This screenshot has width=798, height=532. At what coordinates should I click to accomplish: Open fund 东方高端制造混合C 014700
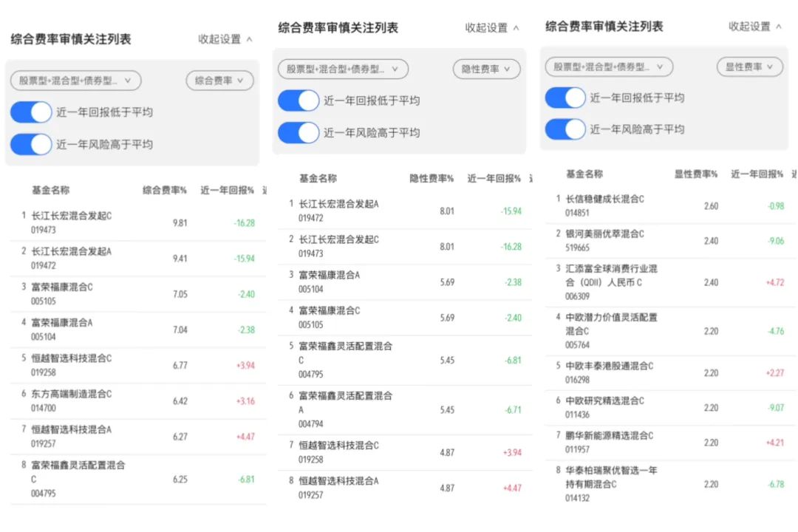(71, 400)
